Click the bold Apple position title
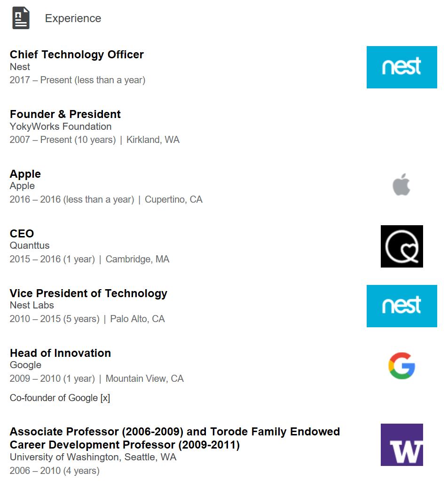This screenshot has height=481, width=448. 25,174
